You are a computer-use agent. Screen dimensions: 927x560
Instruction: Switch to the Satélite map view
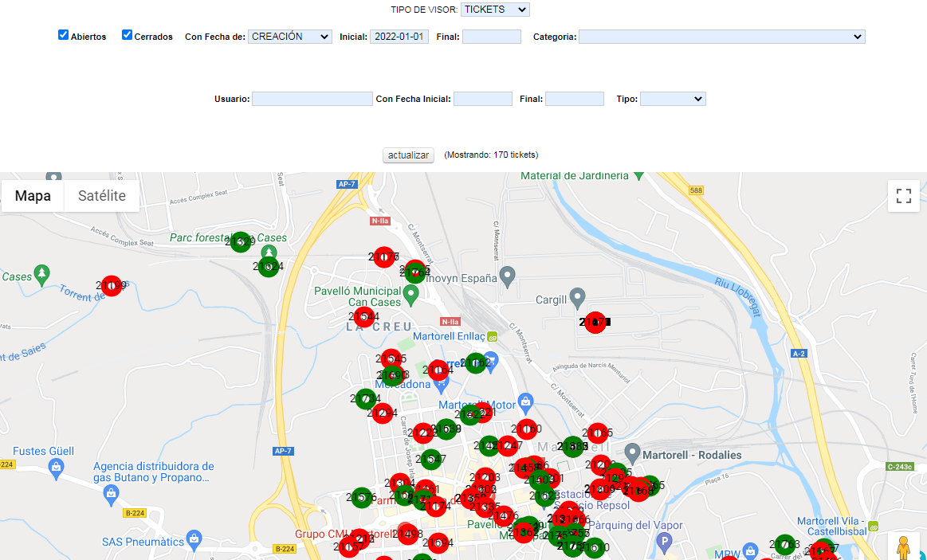click(102, 196)
